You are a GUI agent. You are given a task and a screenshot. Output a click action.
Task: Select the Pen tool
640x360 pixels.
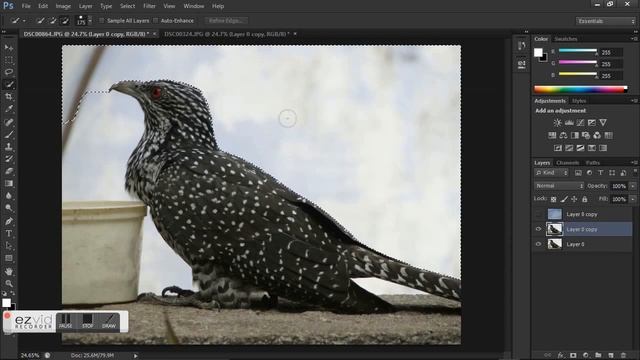coord(9,221)
